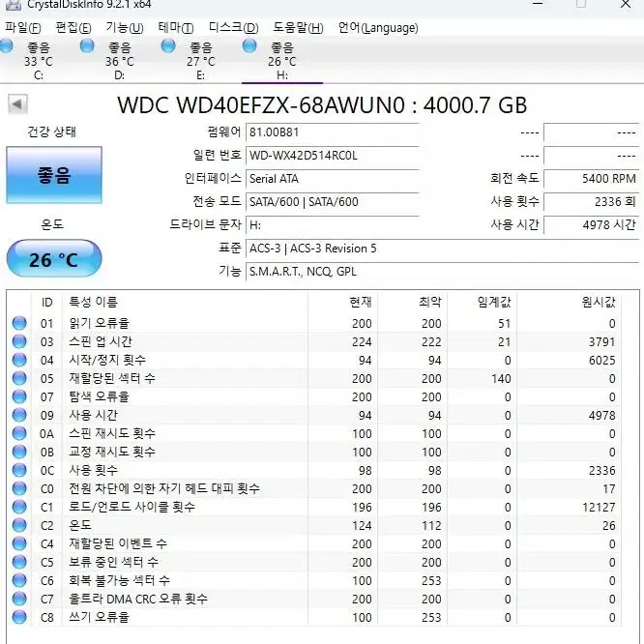The image size is (644, 644).
Task: Click the status orb for attribute 09
Action: point(19,415)
